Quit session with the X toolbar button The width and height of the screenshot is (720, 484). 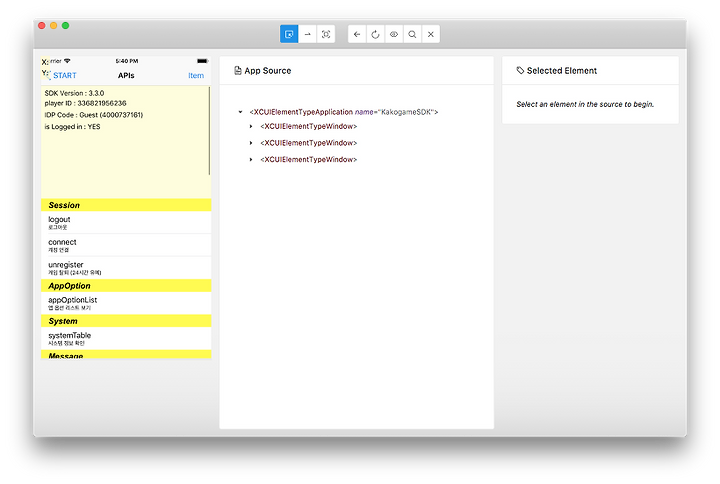pyautogui.click(x=430, y=34)
